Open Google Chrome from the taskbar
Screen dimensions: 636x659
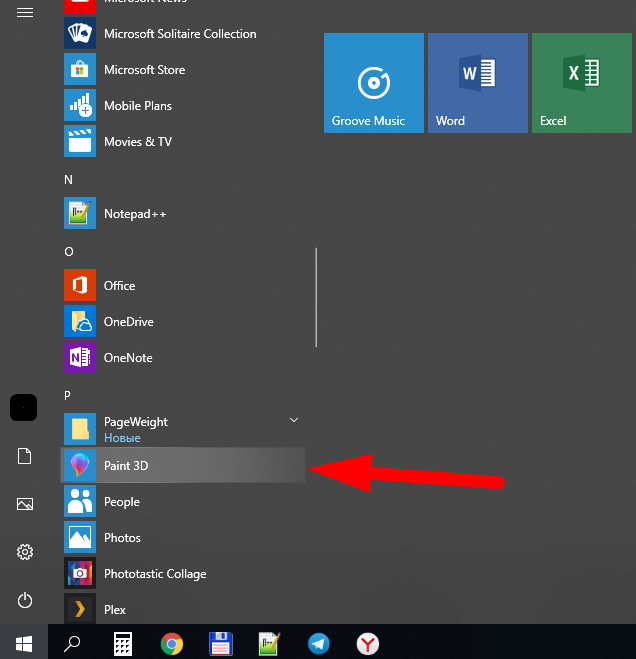(x=172, y=643)
